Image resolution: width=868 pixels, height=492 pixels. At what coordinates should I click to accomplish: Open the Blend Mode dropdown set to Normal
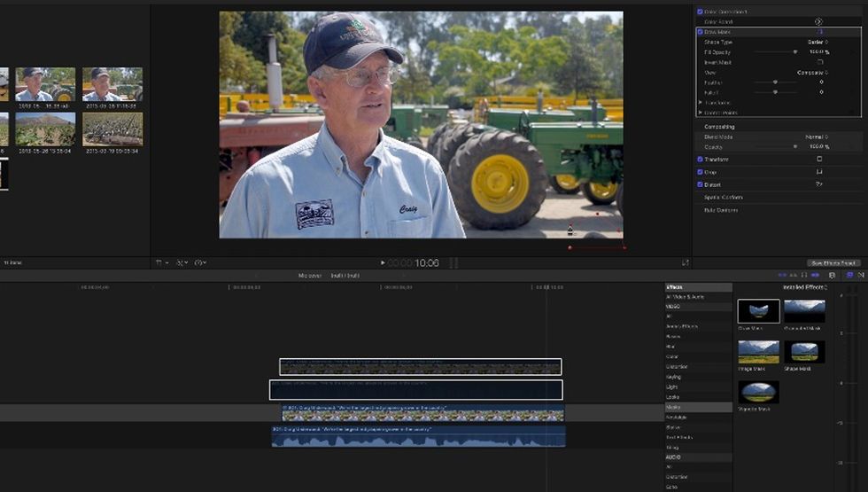tap(817, 137)
